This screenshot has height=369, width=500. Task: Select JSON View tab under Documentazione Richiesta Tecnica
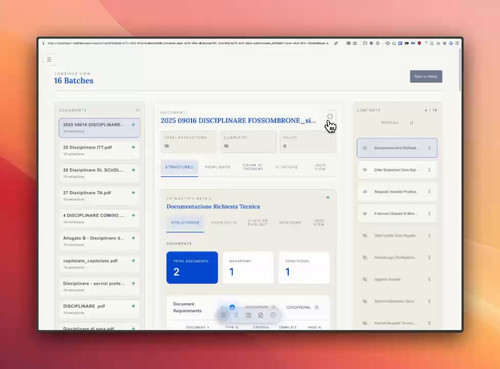(x=319, y=222)
